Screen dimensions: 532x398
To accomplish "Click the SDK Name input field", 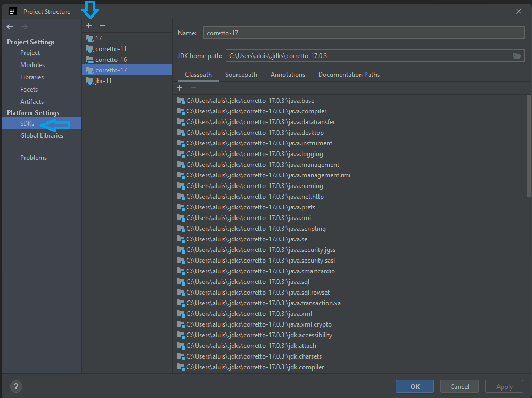I will pos(364,33).
